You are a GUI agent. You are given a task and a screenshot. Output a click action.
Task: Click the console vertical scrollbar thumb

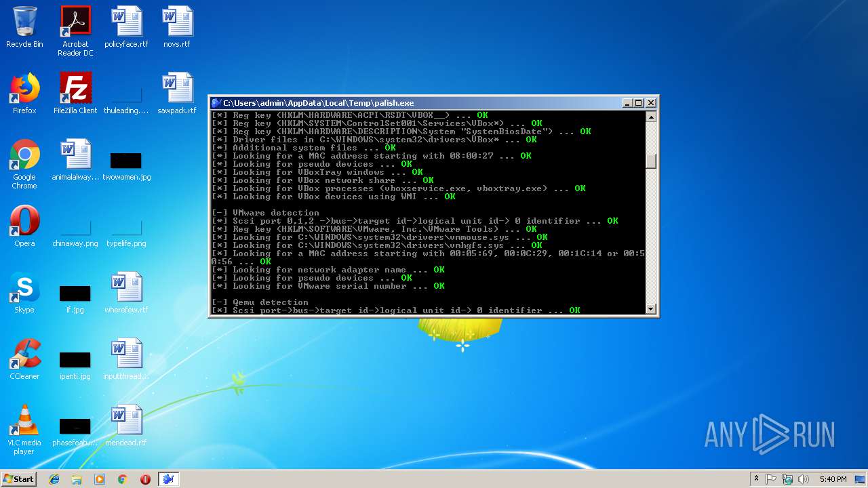[x=651, y=161]
